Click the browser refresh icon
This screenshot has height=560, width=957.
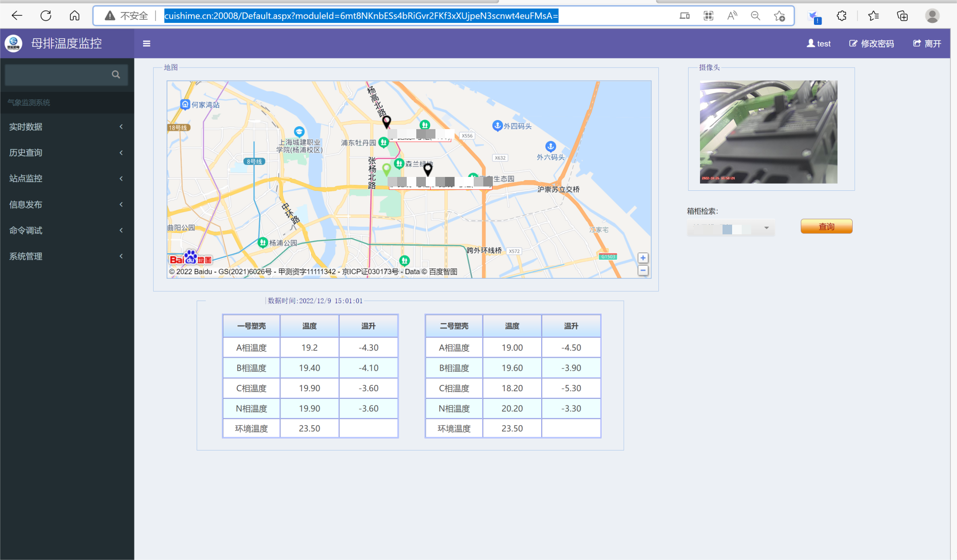click(x=46, y=16)
